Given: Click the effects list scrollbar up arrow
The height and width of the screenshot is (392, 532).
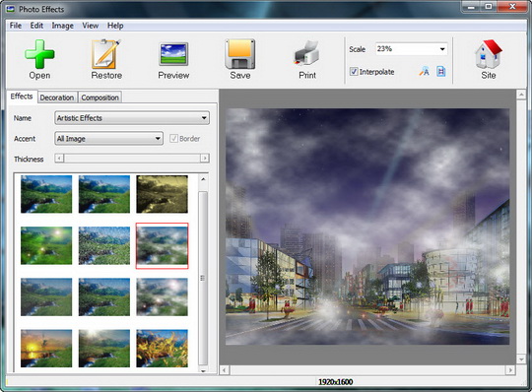Looking at the screenshot, I should pos(203,179).
